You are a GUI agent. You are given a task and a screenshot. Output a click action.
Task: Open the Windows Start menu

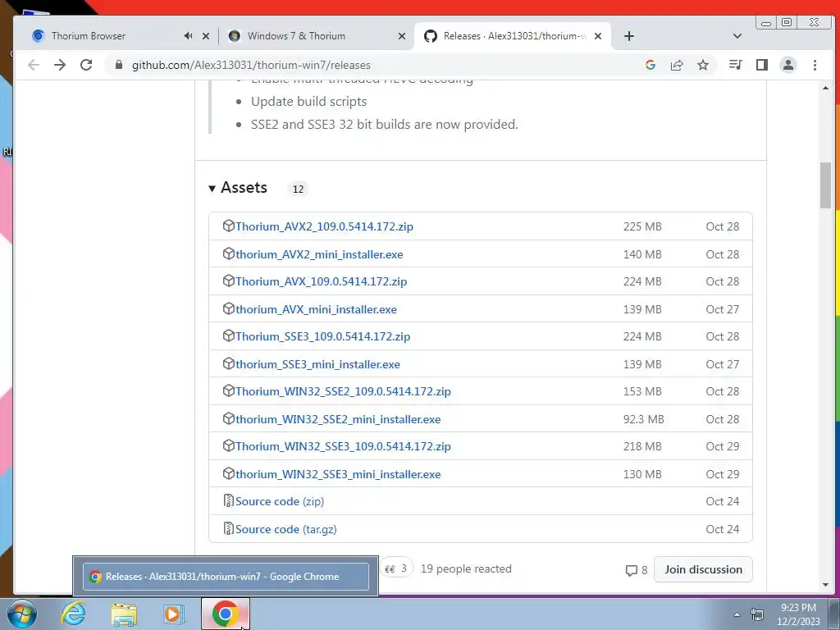(22, 614)
